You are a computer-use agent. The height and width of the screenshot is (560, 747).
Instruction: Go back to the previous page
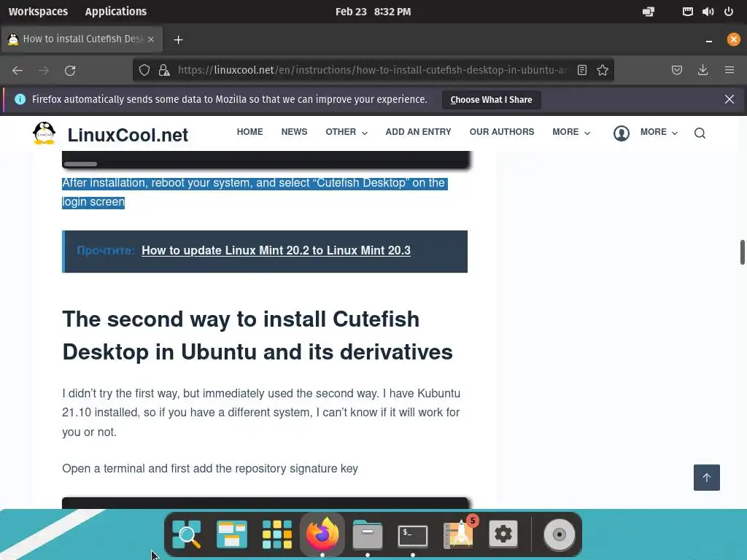18,71
